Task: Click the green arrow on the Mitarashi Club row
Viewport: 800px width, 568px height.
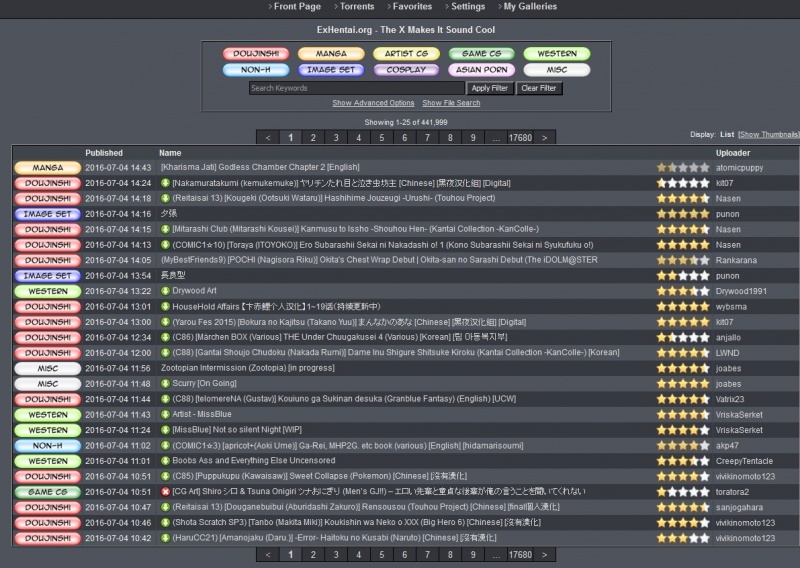Action: pyautogui.click(x=165, y=230)
